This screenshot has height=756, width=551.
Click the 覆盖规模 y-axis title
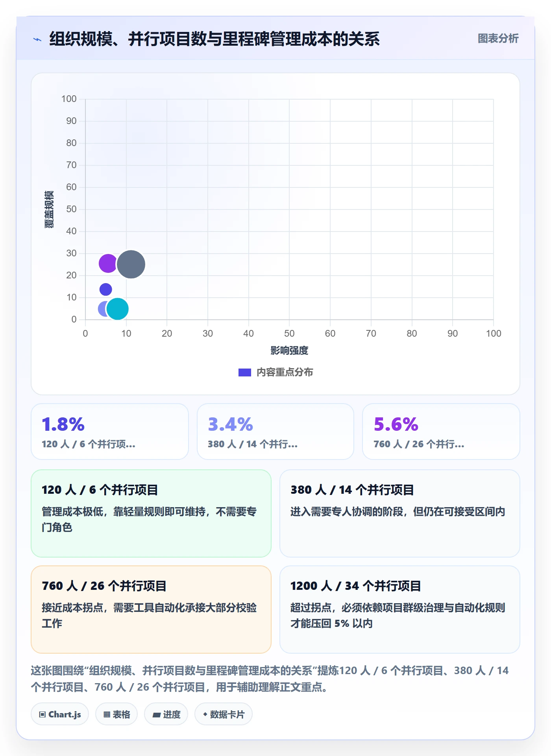click(x=49, y=209)
